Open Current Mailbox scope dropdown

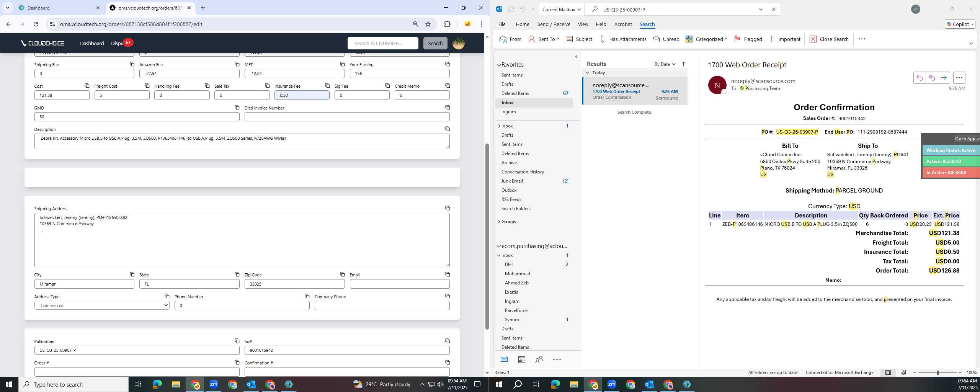click(561, 9)
